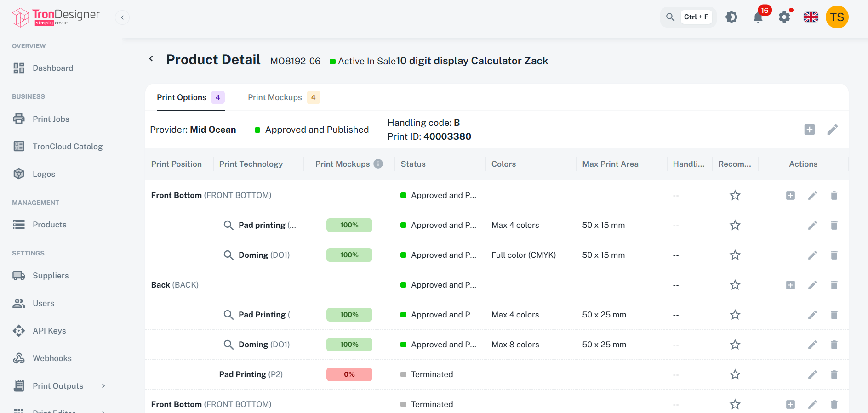Click info icon beside Print Mockups header
The image size is (868, 413).
click(x=378, y=164)
